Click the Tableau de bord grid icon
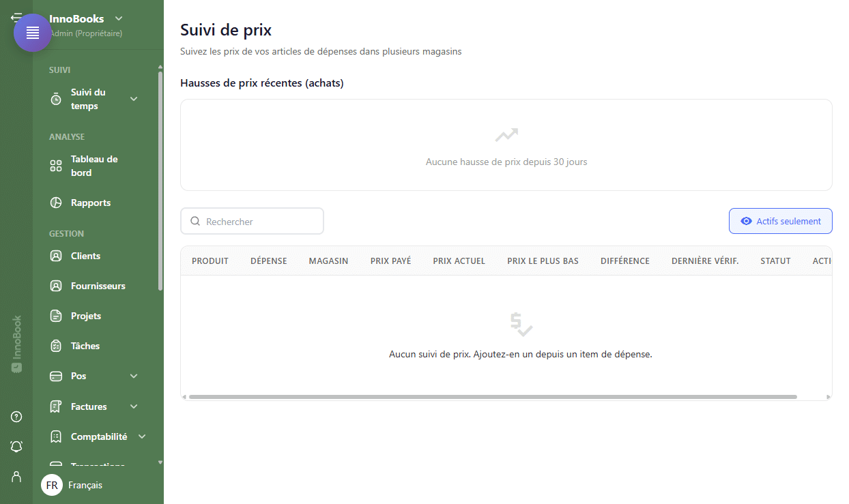Viewport: 849px width, 504px height. pos(56,166)
